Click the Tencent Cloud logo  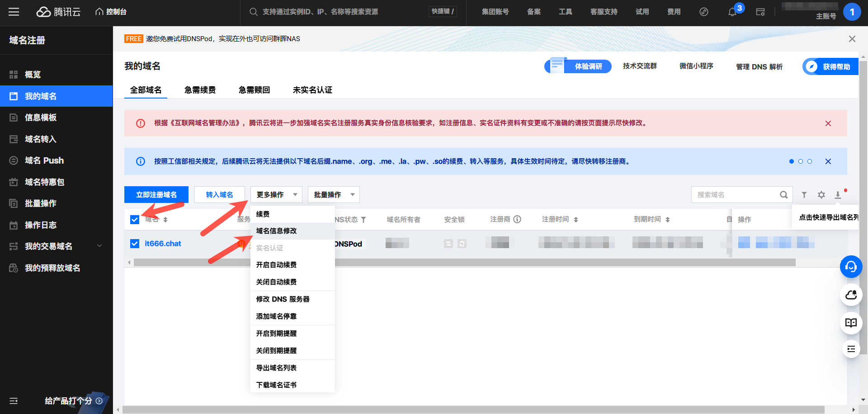coord(58,12)
